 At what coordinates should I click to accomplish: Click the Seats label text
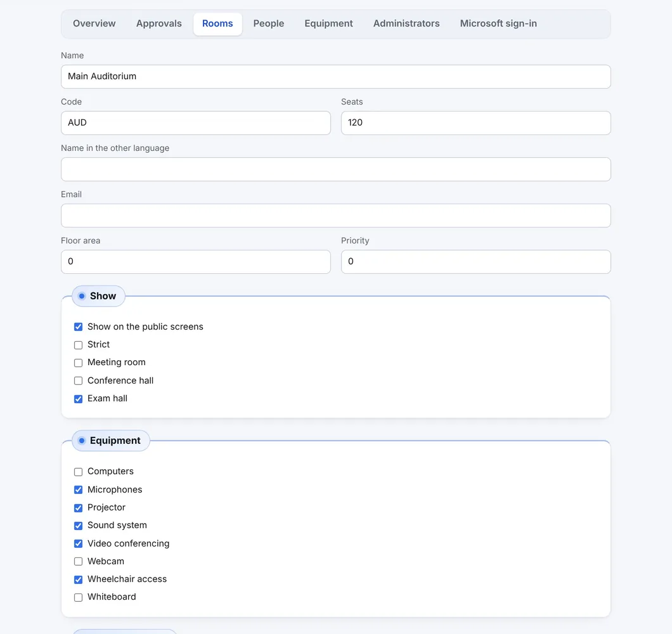(352, 102)
